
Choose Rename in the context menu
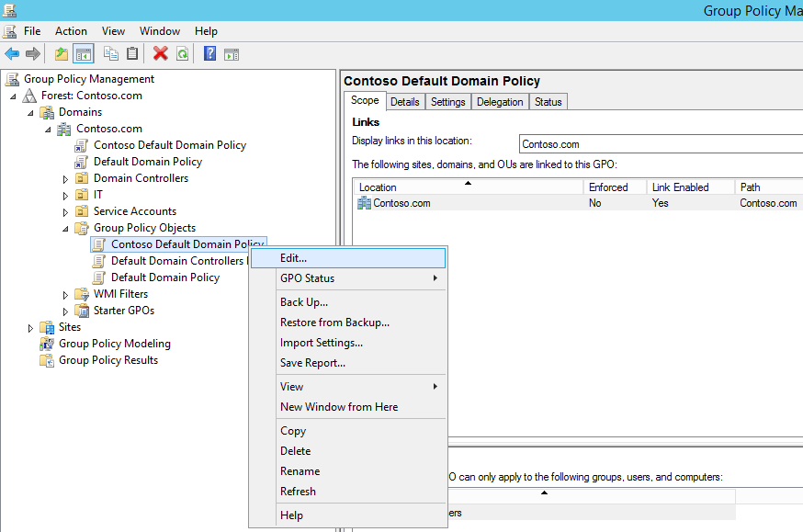[x=348, y=471]
